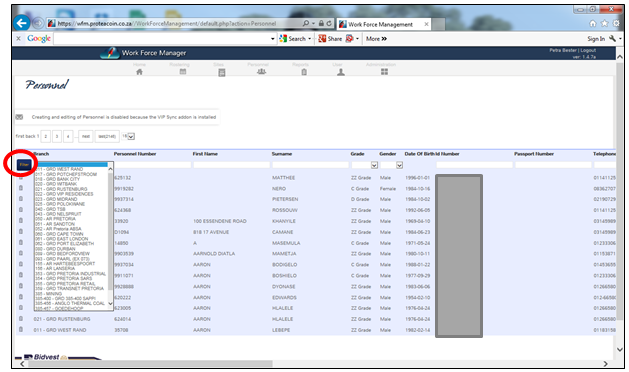Select 023 - GRD MIDRAND branch option
The height and width of the screenshot is (372, 629).
point(56,199)
